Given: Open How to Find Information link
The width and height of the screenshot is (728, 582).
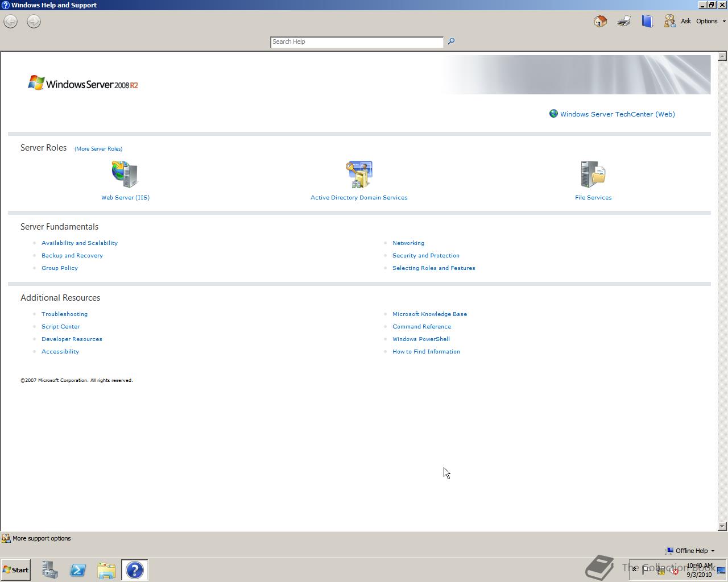Looking at the screenshot, I should [427, 352].
